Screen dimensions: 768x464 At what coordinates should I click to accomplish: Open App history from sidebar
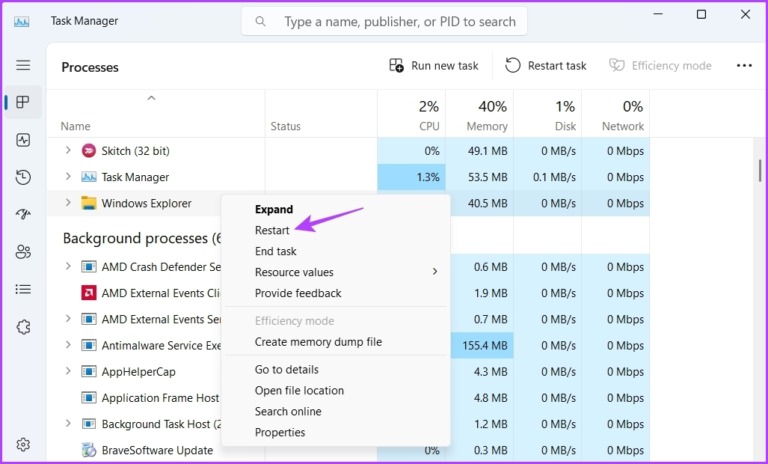22,177
